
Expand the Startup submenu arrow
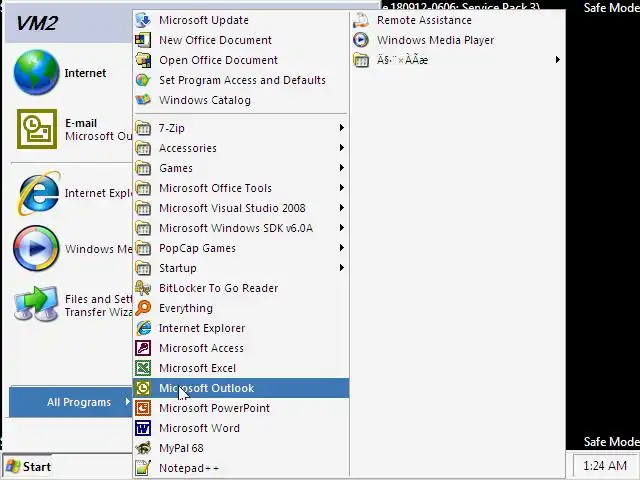(x=342, y=268)
